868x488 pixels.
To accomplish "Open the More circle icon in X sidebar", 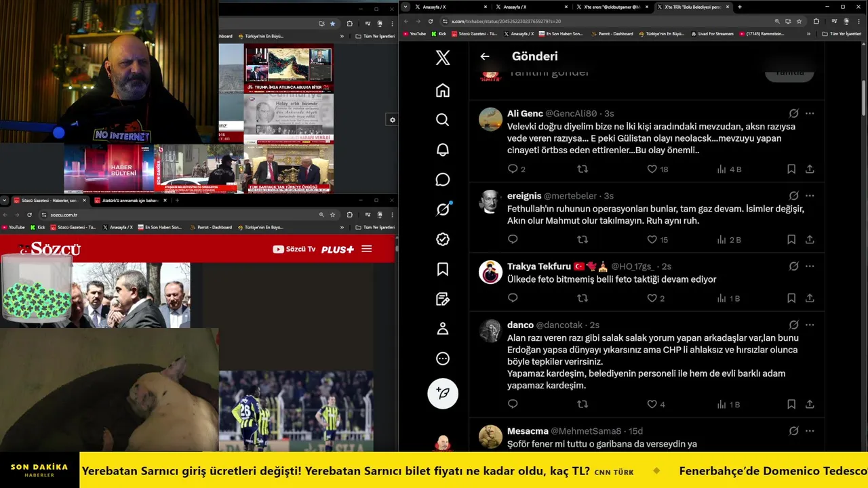I will 443,359.
